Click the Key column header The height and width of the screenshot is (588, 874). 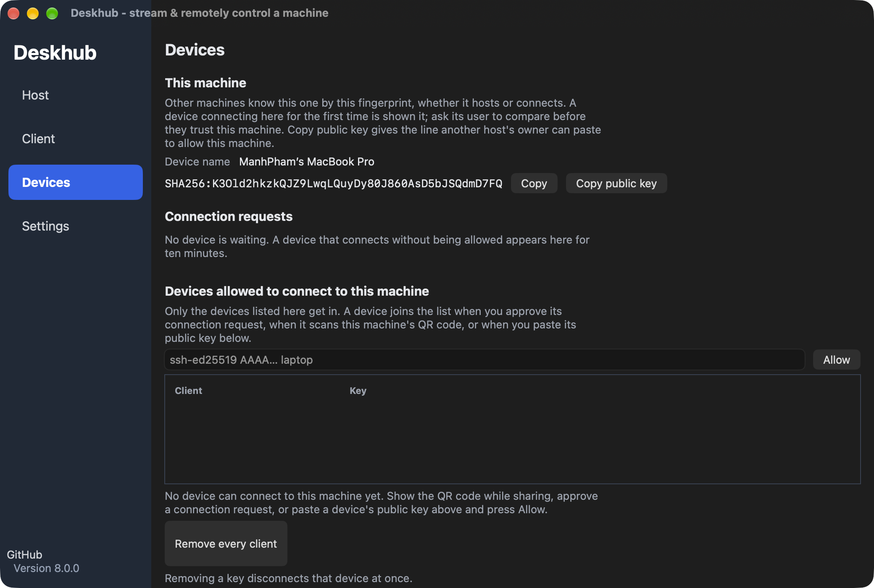[358, 391]
